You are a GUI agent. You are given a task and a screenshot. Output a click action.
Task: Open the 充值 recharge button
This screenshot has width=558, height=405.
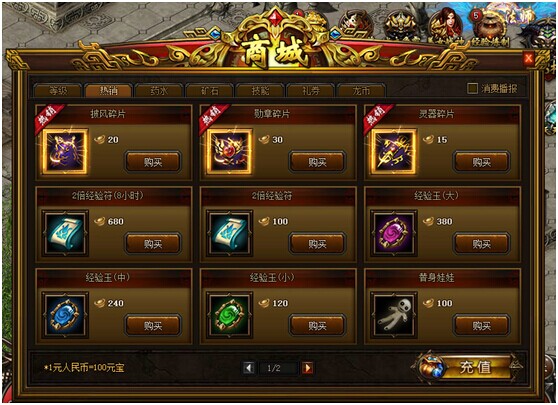pos(474,367)
